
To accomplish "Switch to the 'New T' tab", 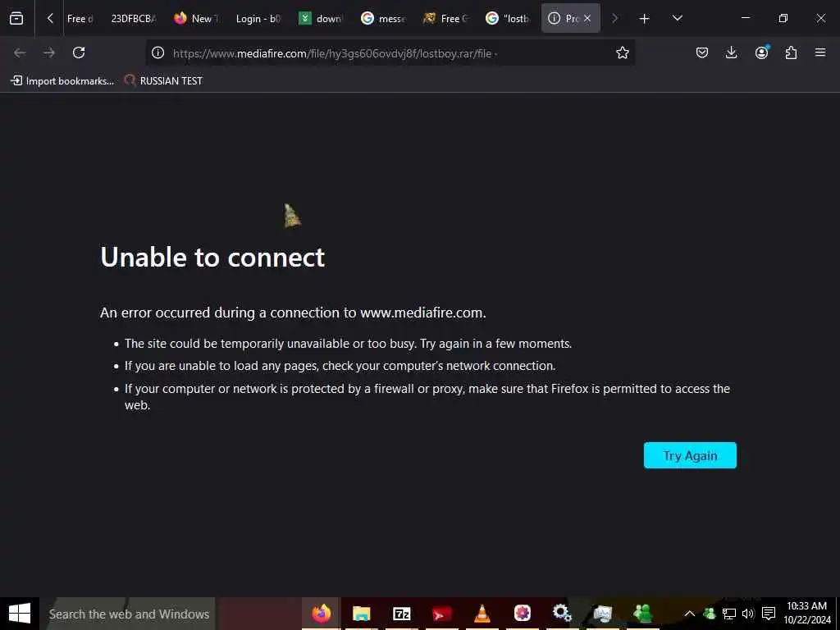I will tap(196, 18).
